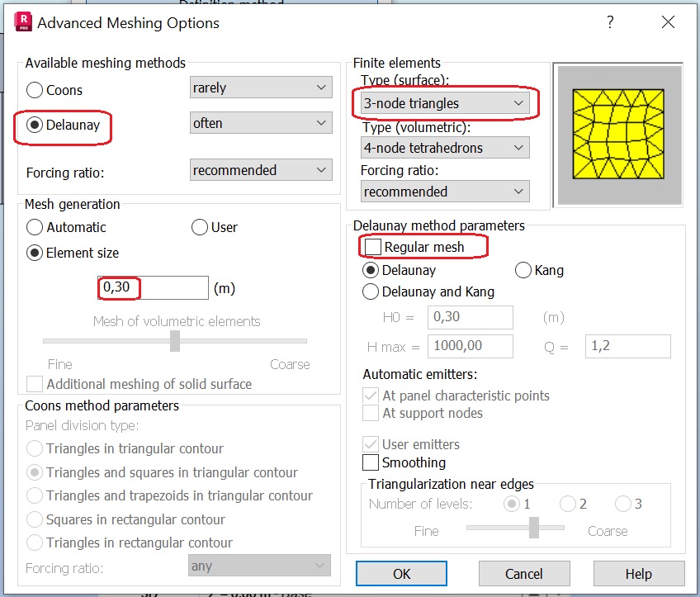Viewport: 700px width, 597px height.
Task: Select the Delaunay and Kang option
Action: (x=371, y=291)
